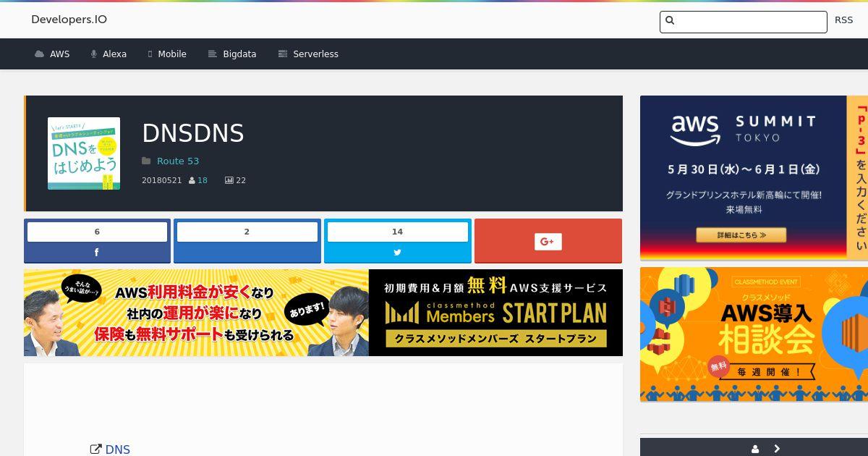
Task: Open the Developers.IO home link
Action: coord(69,20)
